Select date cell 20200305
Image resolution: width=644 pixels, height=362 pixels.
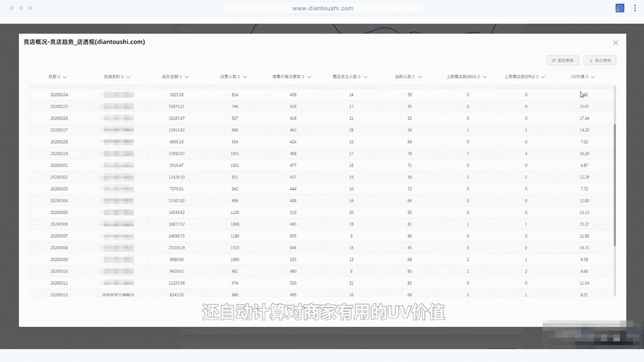(x=59, y=213)
